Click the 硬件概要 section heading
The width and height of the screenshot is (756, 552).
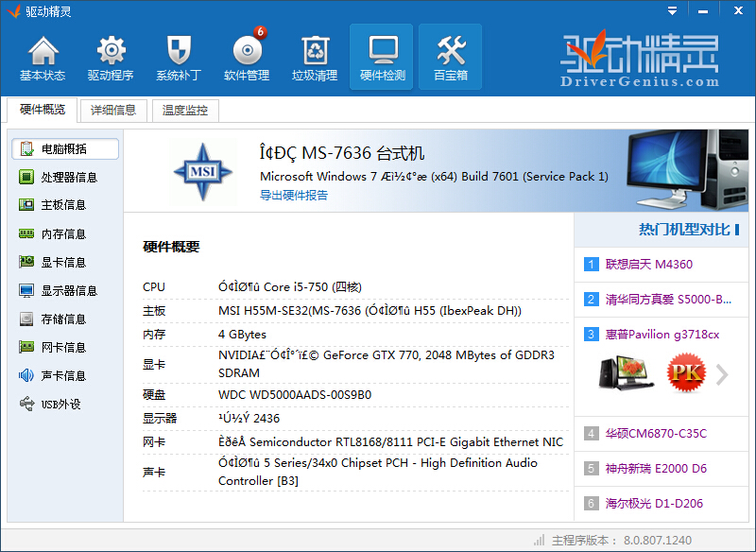pos(171,247)
